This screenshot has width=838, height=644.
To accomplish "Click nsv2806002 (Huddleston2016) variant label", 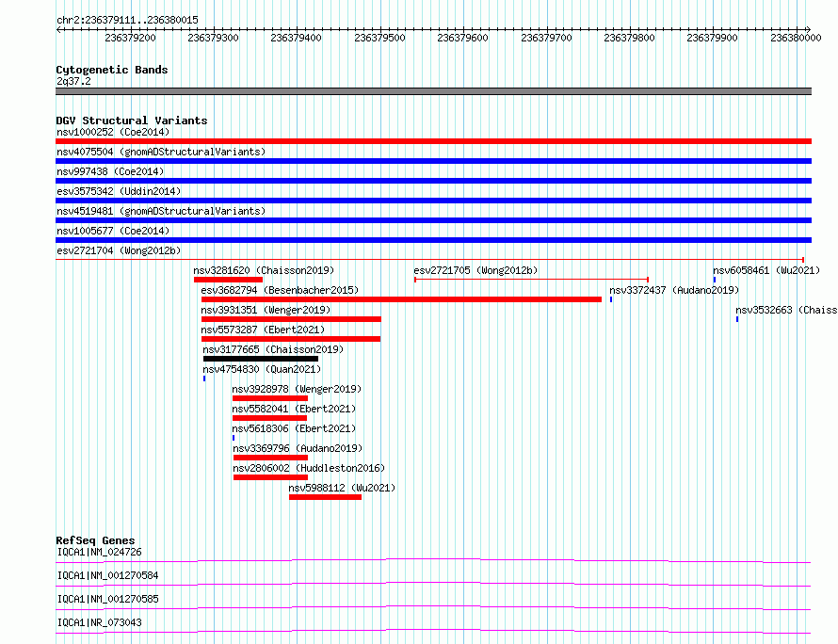I will (309, 468).
